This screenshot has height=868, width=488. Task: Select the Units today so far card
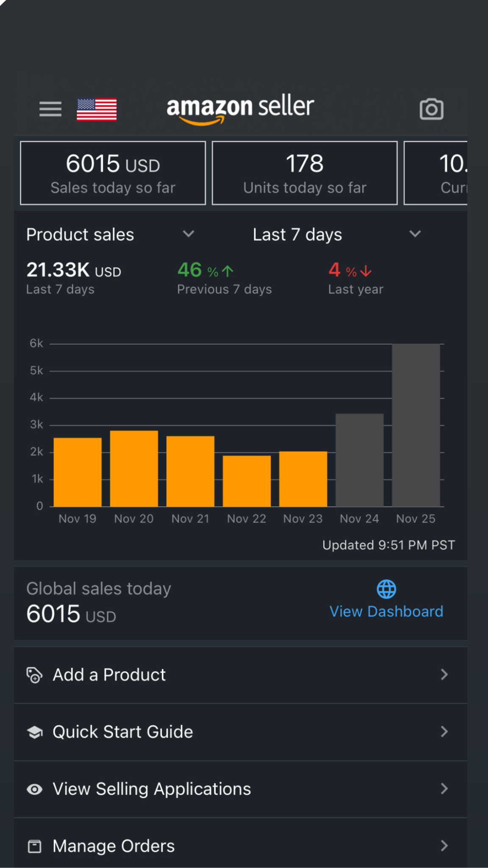point(305,173)
